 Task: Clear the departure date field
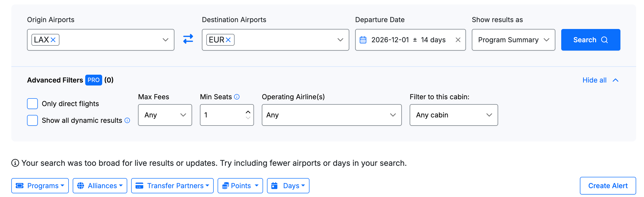click(458, 40)
